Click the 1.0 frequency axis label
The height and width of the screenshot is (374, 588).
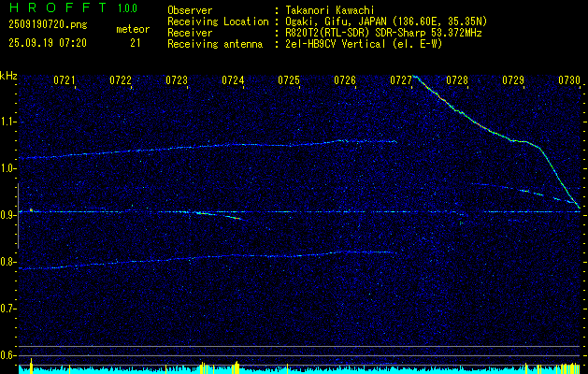8,168
